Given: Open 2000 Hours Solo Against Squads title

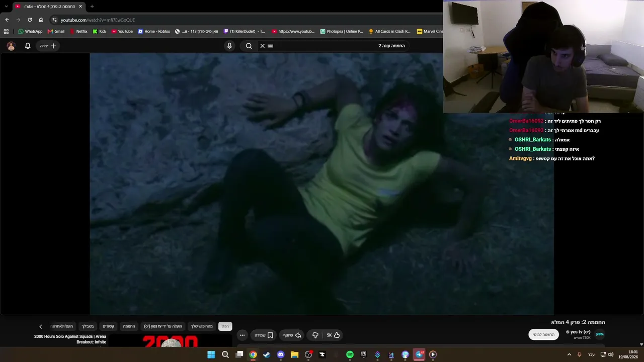Looking at the screenshot, I should click(x=70, y=339).
